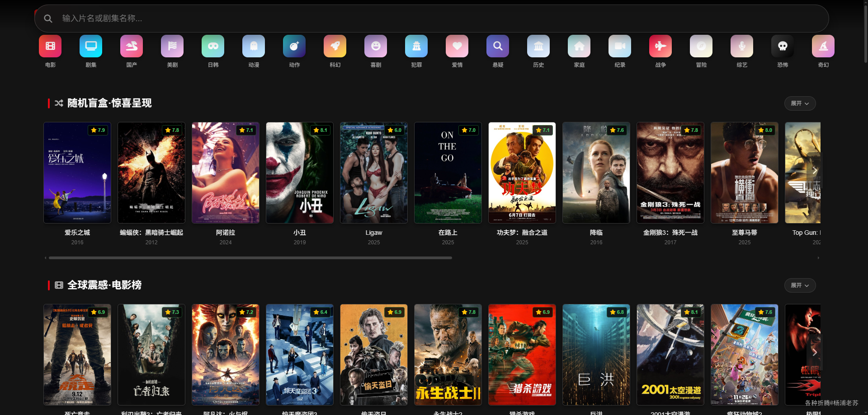Image resolution: width=868 pixels, height=415 pixels.
Task: Click the 小丑 title link
Action: click(300, 233)
